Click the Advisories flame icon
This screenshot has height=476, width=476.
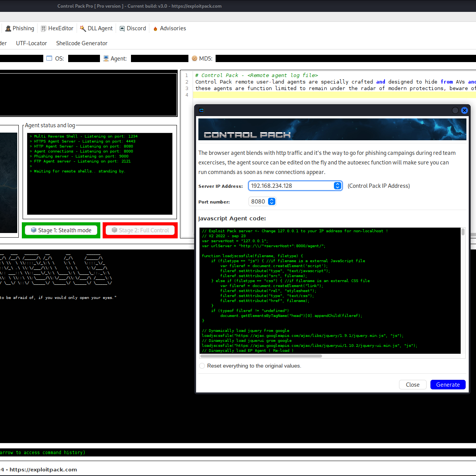pos(155,29)
